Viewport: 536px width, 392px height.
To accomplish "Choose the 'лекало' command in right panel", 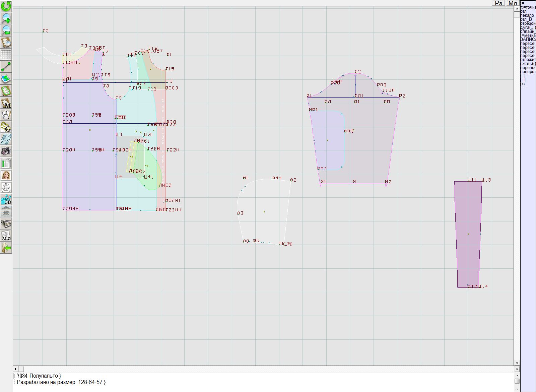I will coord(527,15).
